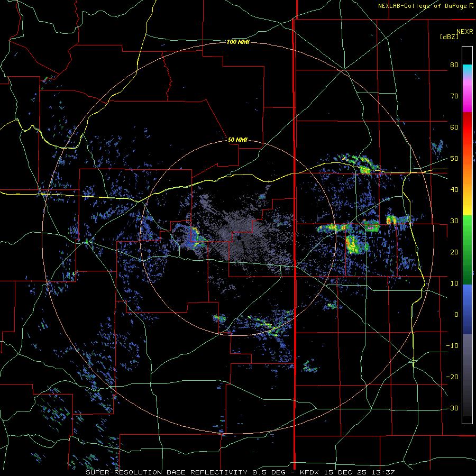Click the -30 value on the dBZ scale

(452, 408)
